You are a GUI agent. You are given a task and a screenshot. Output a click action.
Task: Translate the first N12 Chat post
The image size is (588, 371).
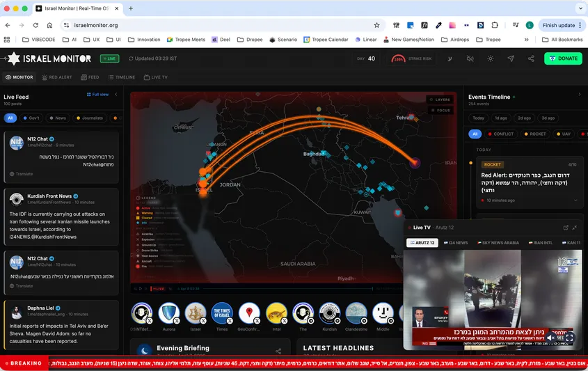coord(22,174)
